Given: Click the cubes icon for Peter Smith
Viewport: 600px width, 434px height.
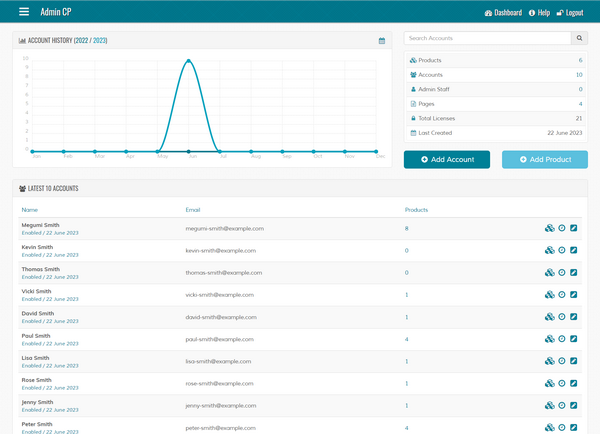Looking at the screenshot, I should 549,427.
